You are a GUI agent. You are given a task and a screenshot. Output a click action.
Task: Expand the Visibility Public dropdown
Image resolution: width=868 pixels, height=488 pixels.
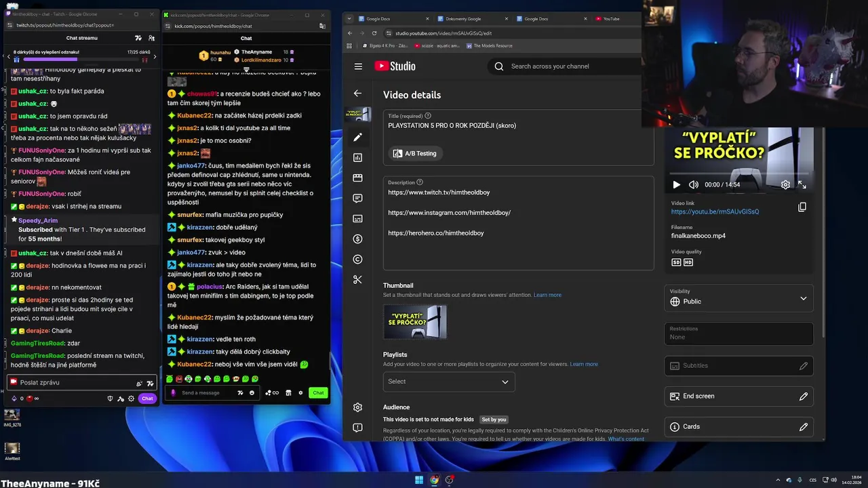(x=739, y=297)
